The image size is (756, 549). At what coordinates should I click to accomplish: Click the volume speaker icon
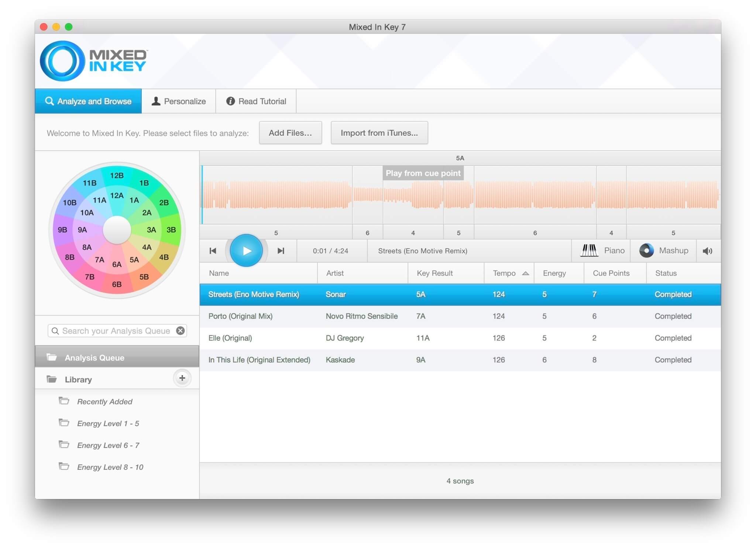pos(707,251)
